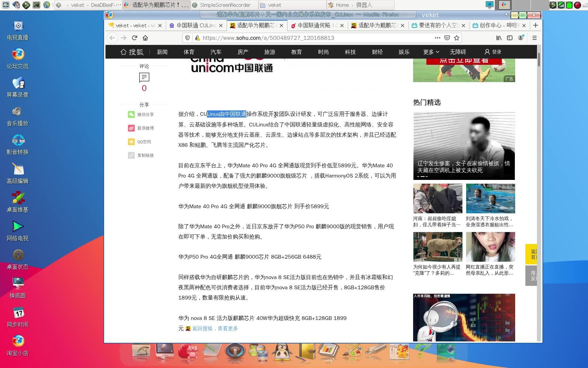The height and width of the screenshot is (368, 588).
Task: Click the copy link icon (复制链接)
Action: point(131,155)
